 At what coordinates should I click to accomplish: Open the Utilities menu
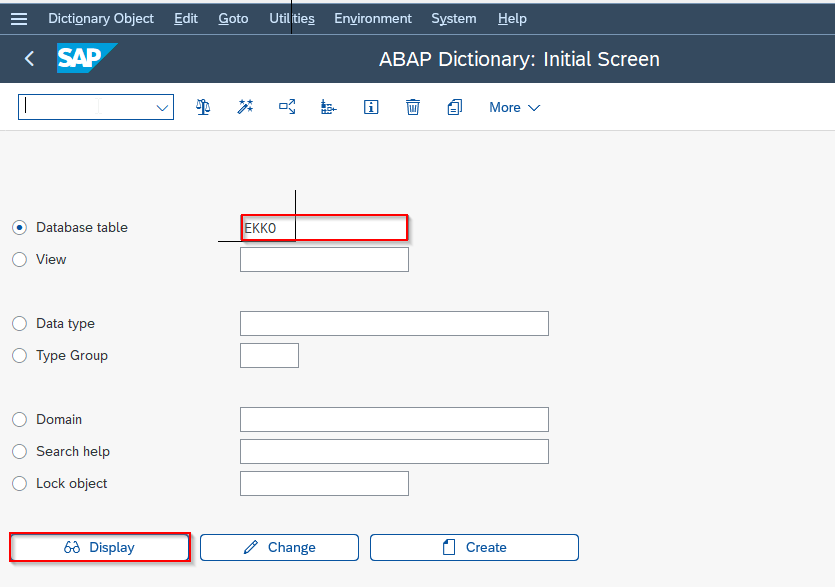click(x=292, y=18)
